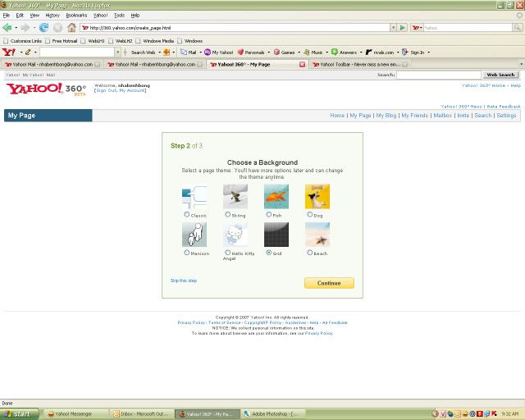
Task: Switch to Yahoo! Toolbar tab
Action: 359,64
